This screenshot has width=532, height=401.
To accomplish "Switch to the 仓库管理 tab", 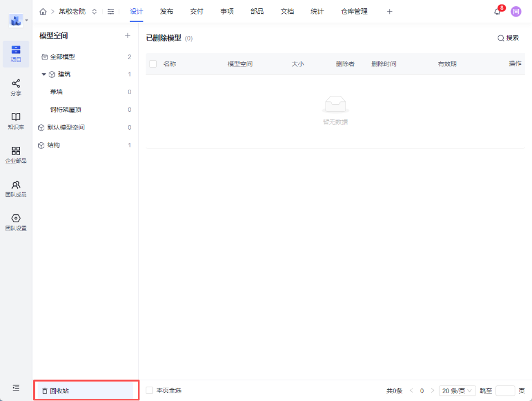I will point(354,12).
